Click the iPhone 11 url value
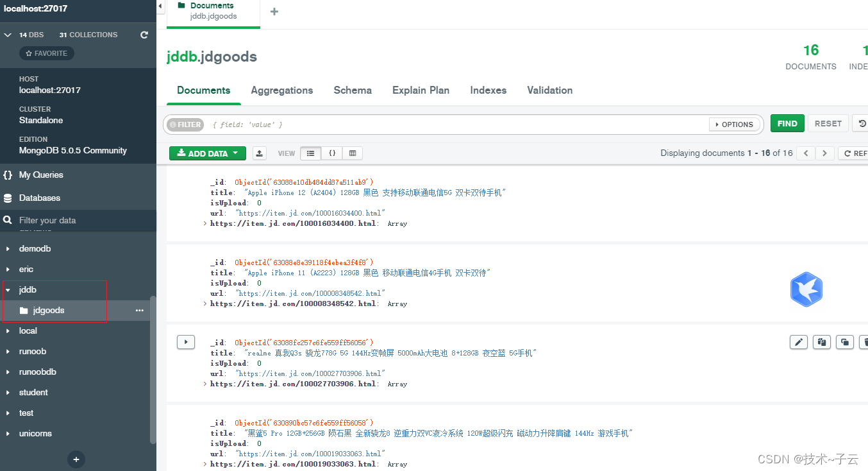This screenshot has width=868, height=471. coord(310,293)
